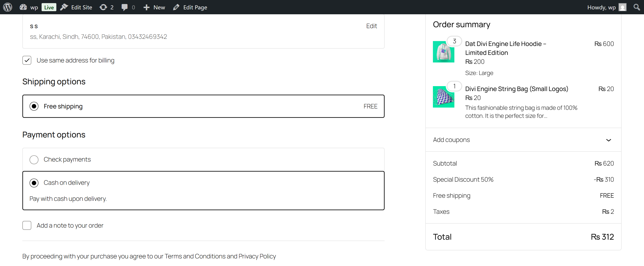
Task: Uncheck Use same address for billing
Action: (27, 60)
